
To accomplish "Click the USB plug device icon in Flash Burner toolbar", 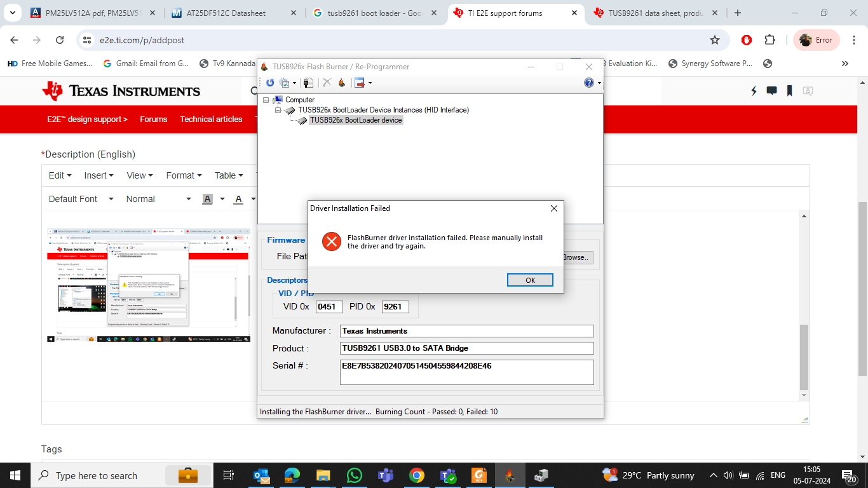I will tap(308, 83).
